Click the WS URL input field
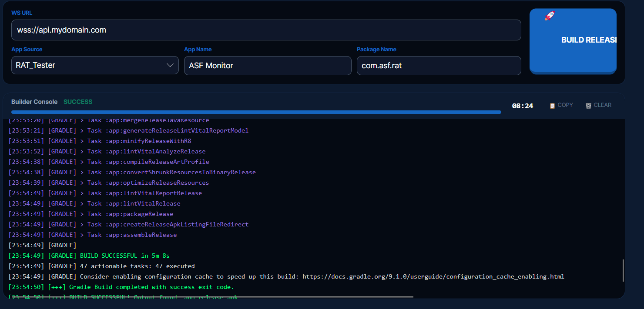644x309 pixels. pyautogui.click(x=266, y=30)
